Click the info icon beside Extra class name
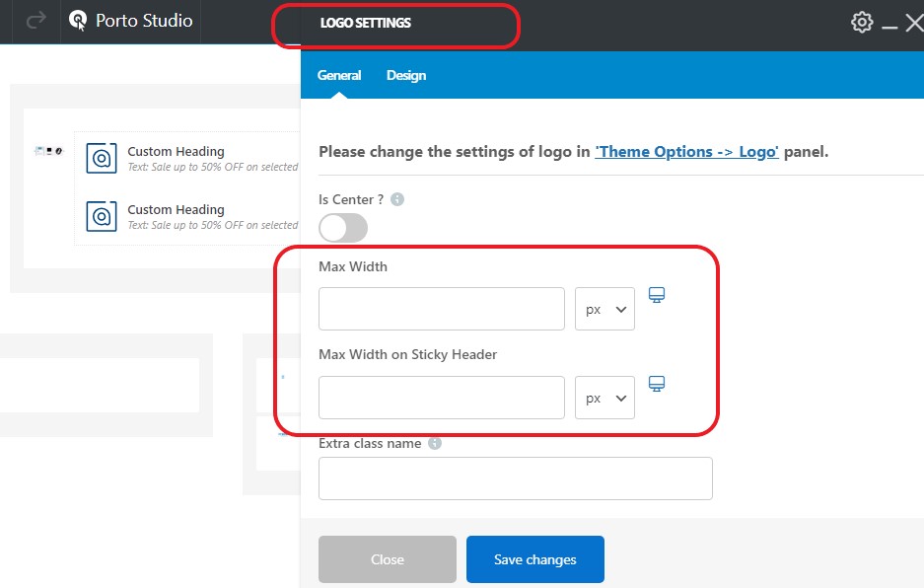The image size is (924, 588). coord(435,444)
